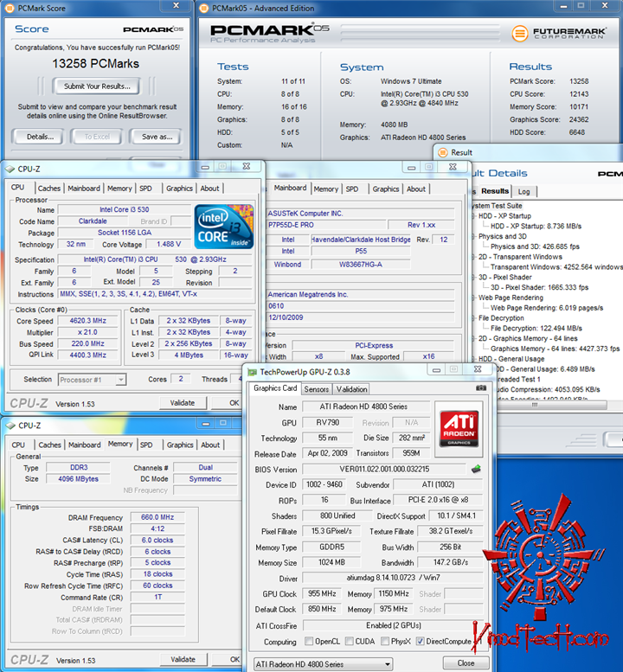
Task: Click the GPU-Z camera screenshot icon
Action: pyautogui.click(x=481, y=387)
